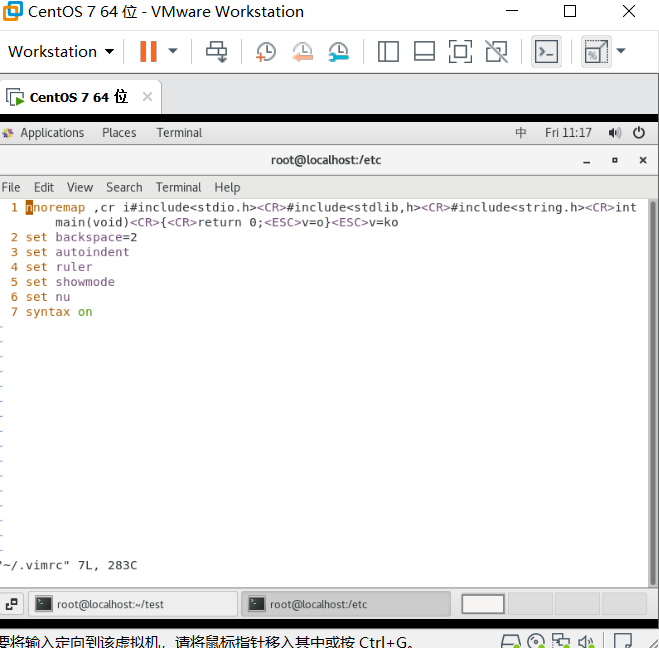The image size is (659, 648).
Task: Open the snapshot manager icon
Action: click(339, 52)
